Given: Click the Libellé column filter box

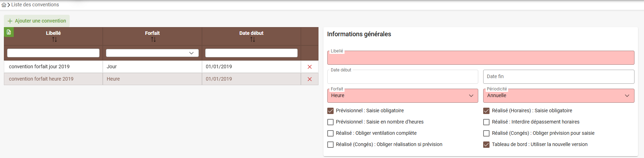Looking at the screenshot, I should [x=53, y=53].
